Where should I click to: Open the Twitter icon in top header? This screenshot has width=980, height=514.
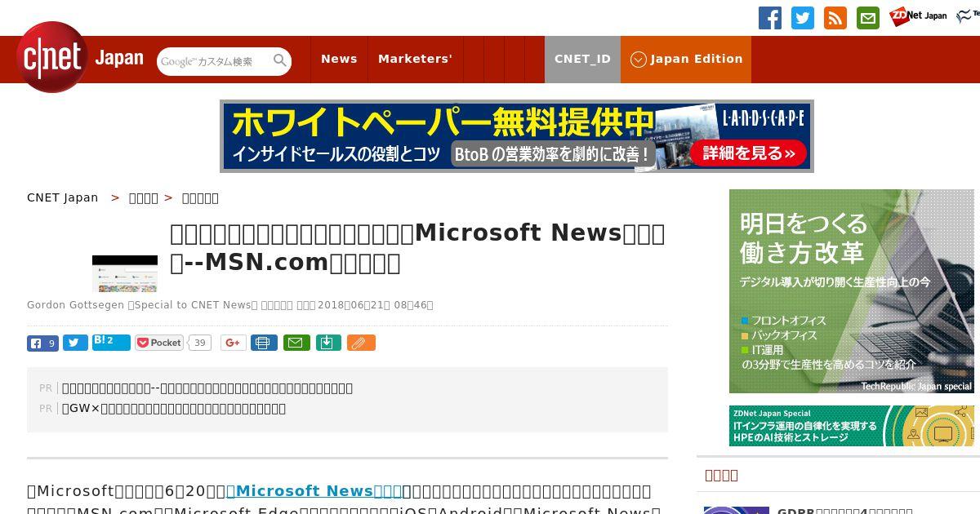(x=802, y=18)
